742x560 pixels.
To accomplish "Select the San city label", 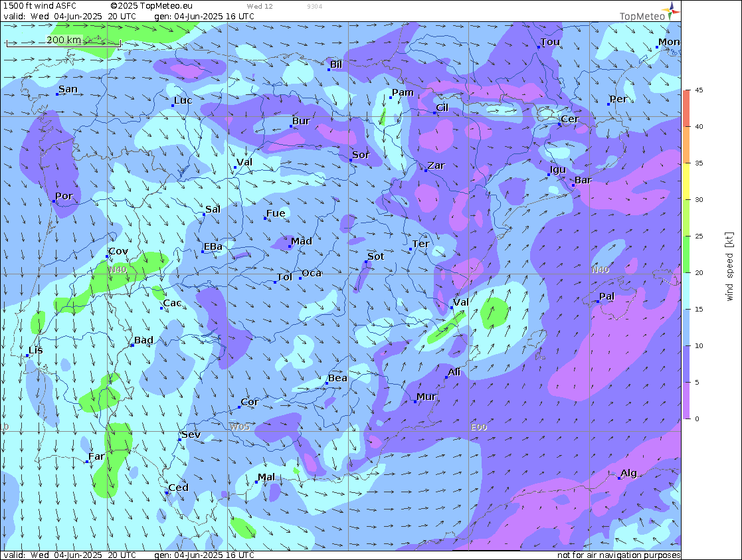I will [68, 89].
